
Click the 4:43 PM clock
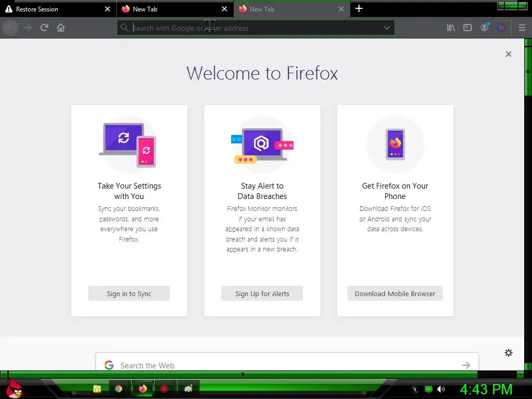[486, 389]
